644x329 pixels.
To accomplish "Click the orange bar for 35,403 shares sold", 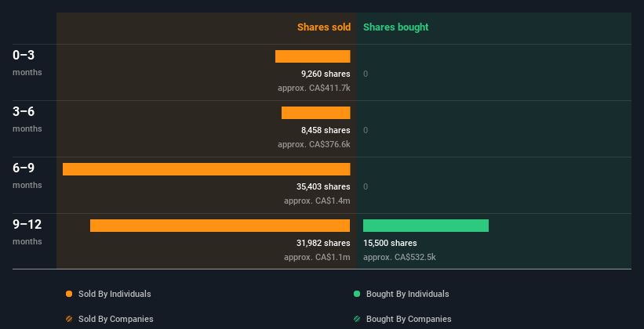I will pyautogui.click(x=206, y=169).
